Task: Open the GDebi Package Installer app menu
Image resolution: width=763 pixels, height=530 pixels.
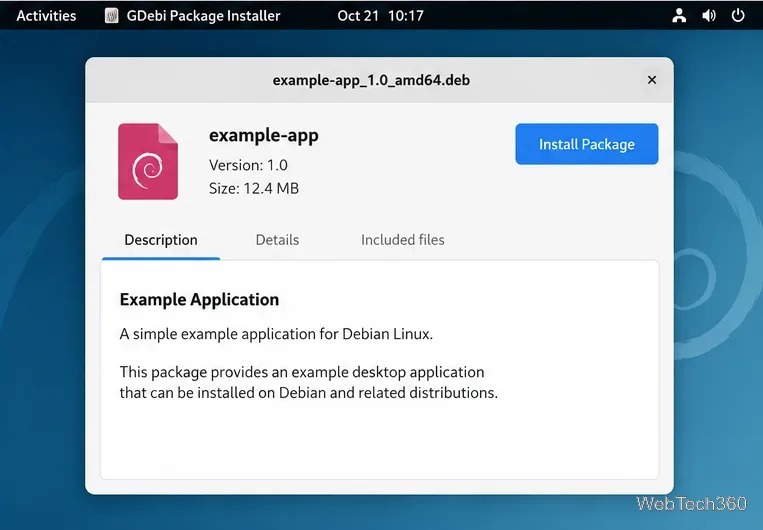Action: click(x=193, y=16)
